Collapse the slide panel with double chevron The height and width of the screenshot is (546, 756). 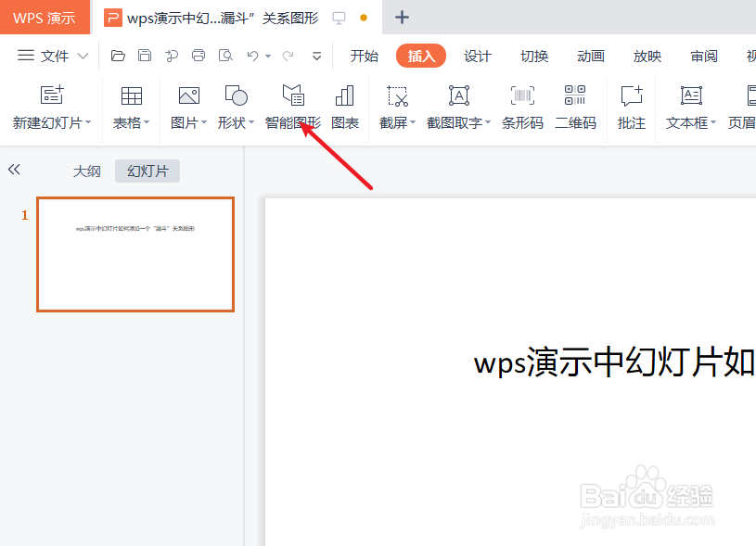14,169
